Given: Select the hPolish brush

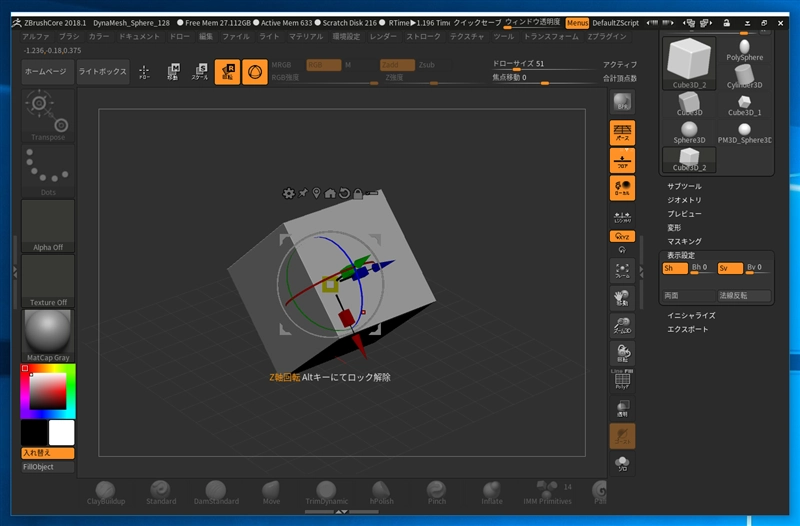Looking at the screenshot, I should click(382, 493).
